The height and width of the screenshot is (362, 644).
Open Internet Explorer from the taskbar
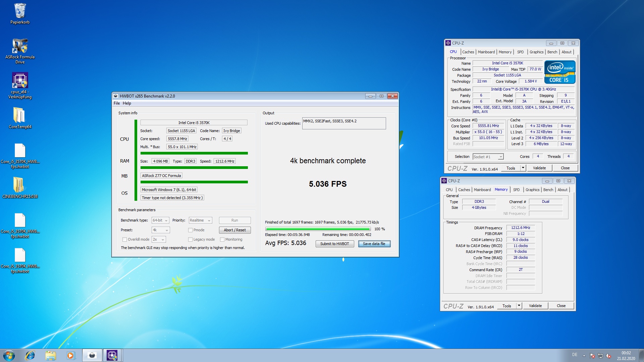pos(30,355)
